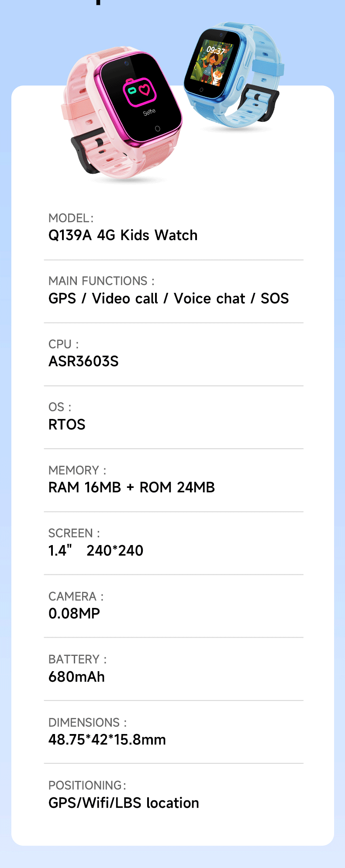Click the 48.75*42*15.8mm dimensions text
The width and height of the screenshot is (345, 868).
point(107,740)
